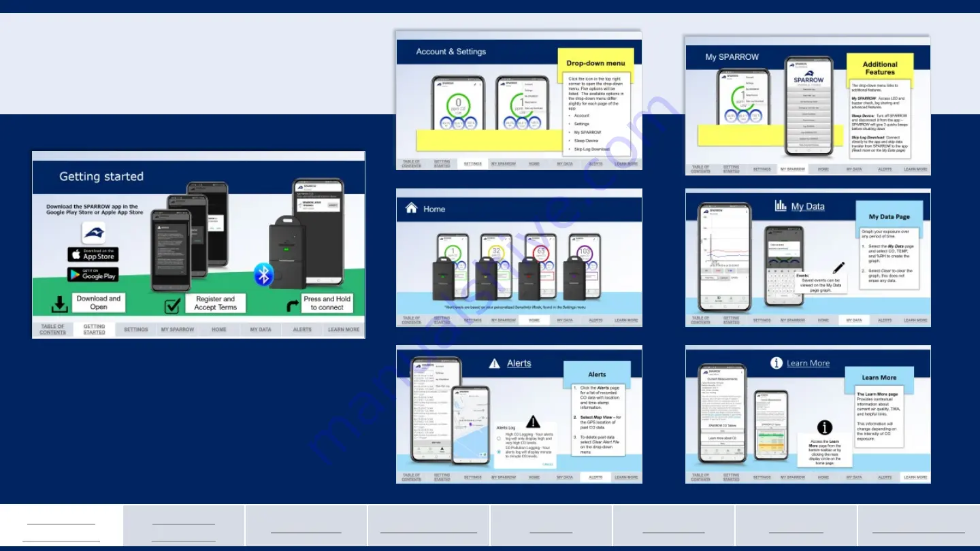Click the underlined My Data title link

tap(808, 206)
